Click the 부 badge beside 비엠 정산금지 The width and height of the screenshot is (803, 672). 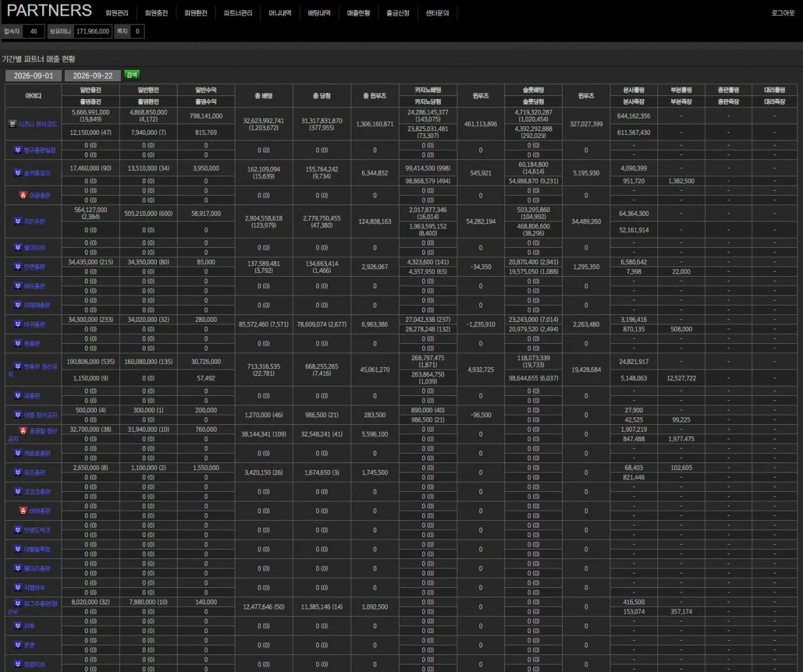18,415
